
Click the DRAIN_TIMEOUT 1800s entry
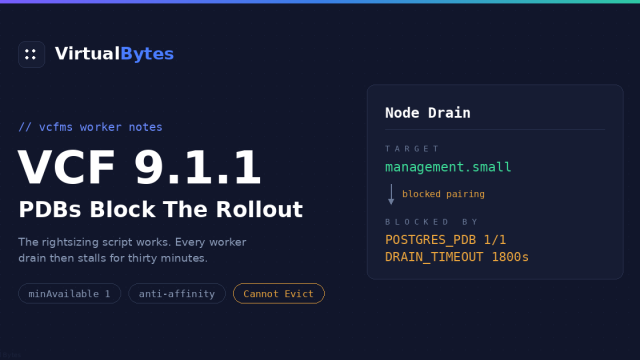(457, 257)
